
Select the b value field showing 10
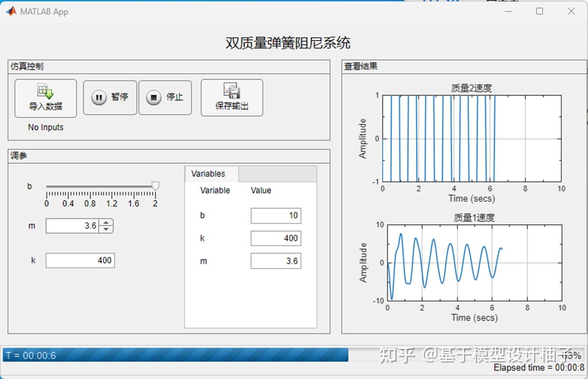[276, 216]
